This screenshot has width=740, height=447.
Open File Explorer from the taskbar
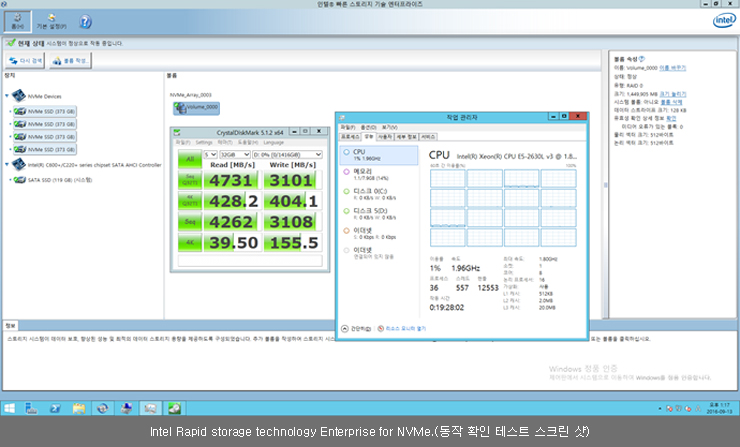[79, 408]
